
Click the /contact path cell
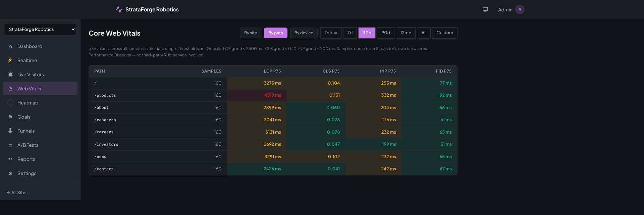pyautogui.click(x=104, y=169)
